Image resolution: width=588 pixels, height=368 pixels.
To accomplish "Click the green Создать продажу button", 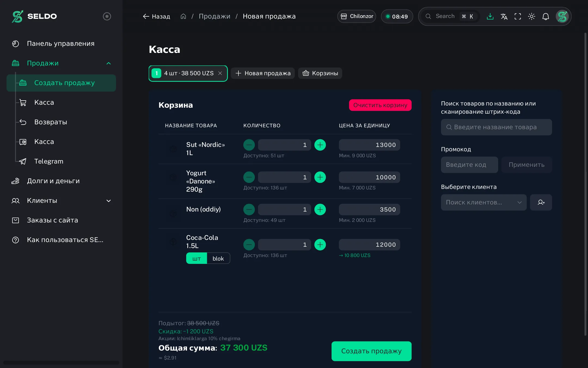I will click(x=372, y=351).
